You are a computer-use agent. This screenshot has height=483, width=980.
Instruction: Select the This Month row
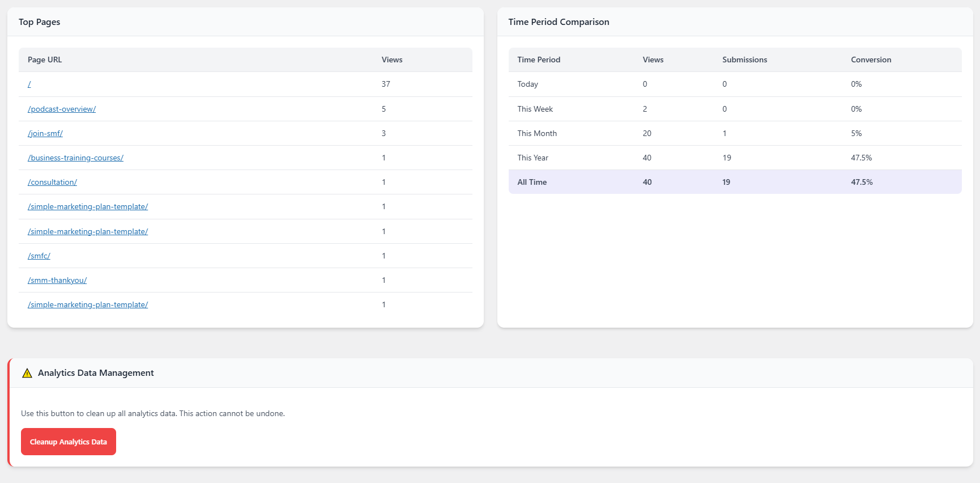pos(735,133)
